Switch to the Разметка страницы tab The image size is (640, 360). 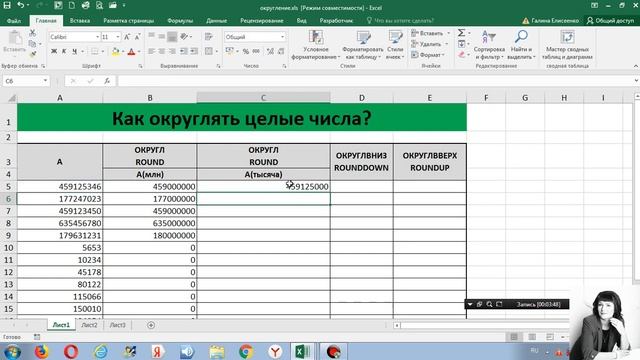pyautogui.click(x=129, y=20)
